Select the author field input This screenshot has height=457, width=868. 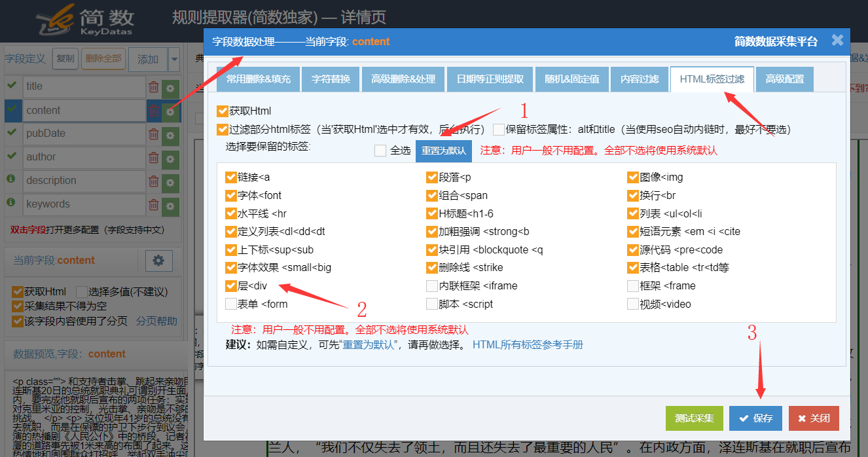(84, 157)
